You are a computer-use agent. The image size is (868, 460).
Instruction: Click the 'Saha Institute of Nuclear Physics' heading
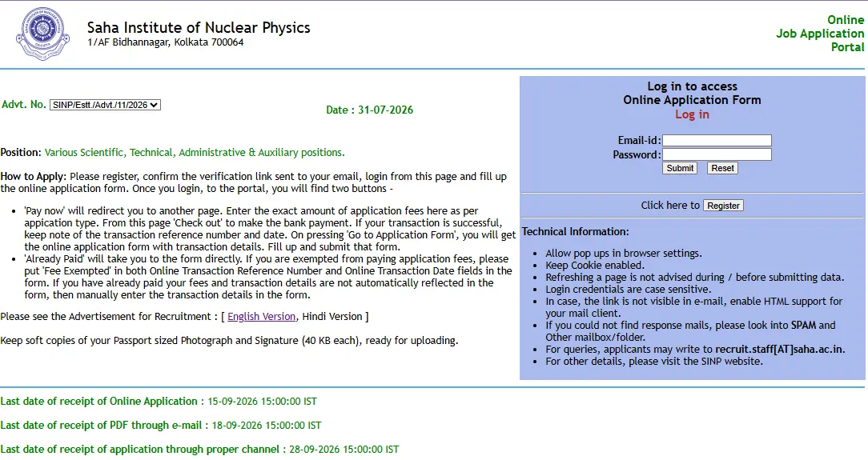pyautogui.click(x=199, y=28)
